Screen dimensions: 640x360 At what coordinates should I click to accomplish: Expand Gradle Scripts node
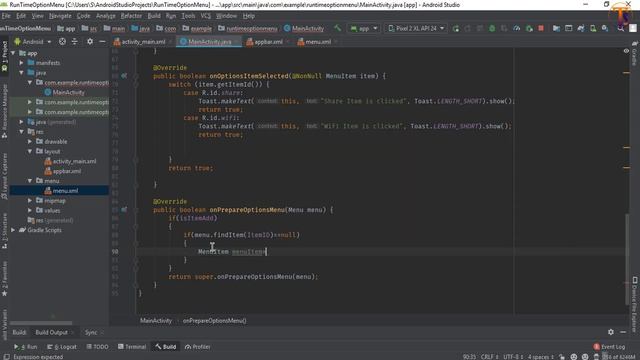coord(13,230)
